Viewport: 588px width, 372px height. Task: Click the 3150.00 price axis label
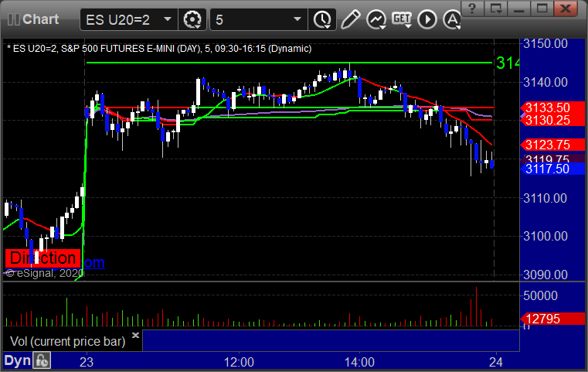(x=546, y=44)
